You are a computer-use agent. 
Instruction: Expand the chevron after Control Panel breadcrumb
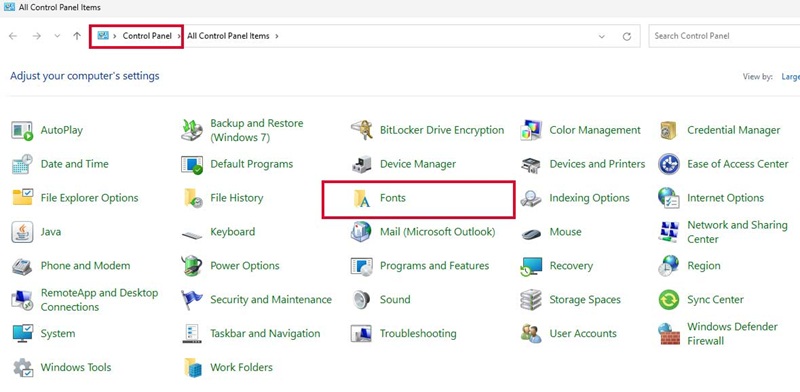coord(179,36)
